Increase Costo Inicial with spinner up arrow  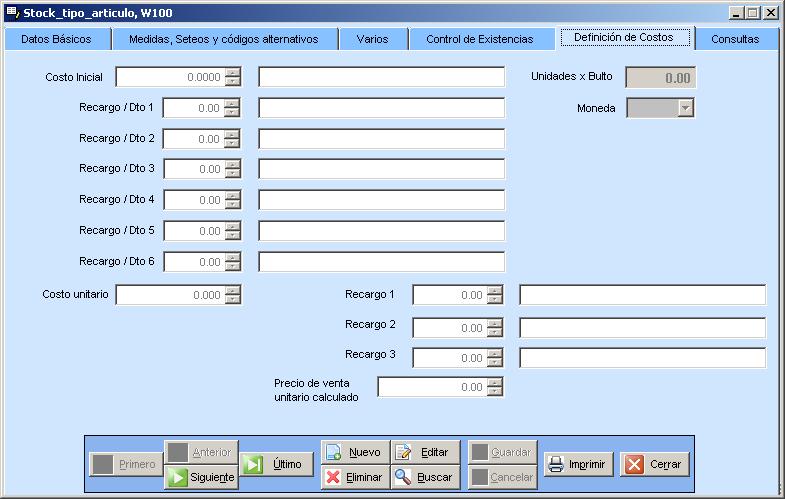point(233,72)
